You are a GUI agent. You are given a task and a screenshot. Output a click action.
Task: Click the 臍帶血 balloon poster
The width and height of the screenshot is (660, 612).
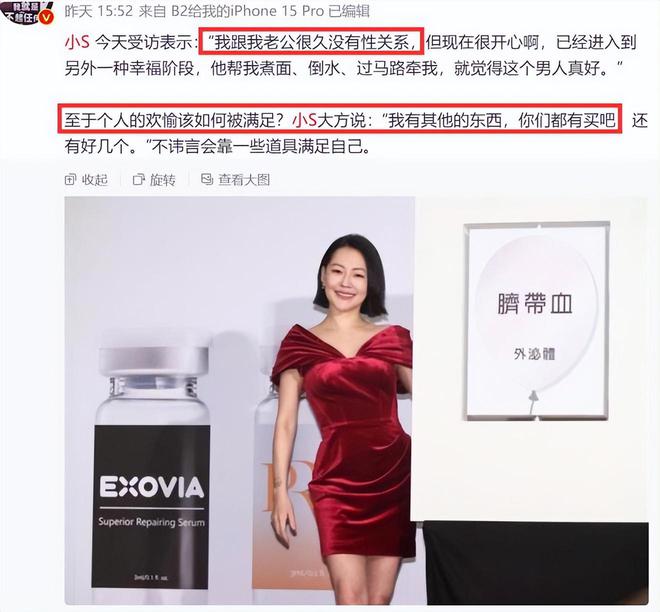[537, 321]
